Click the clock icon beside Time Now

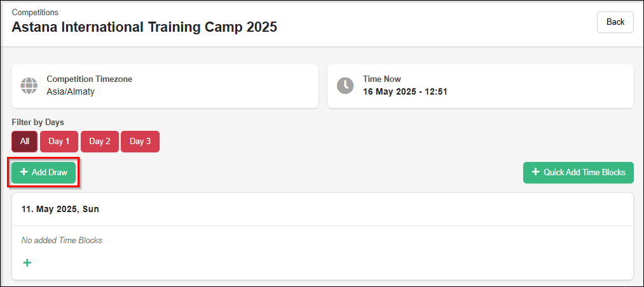pyautogui.click(x=345, y=86)
